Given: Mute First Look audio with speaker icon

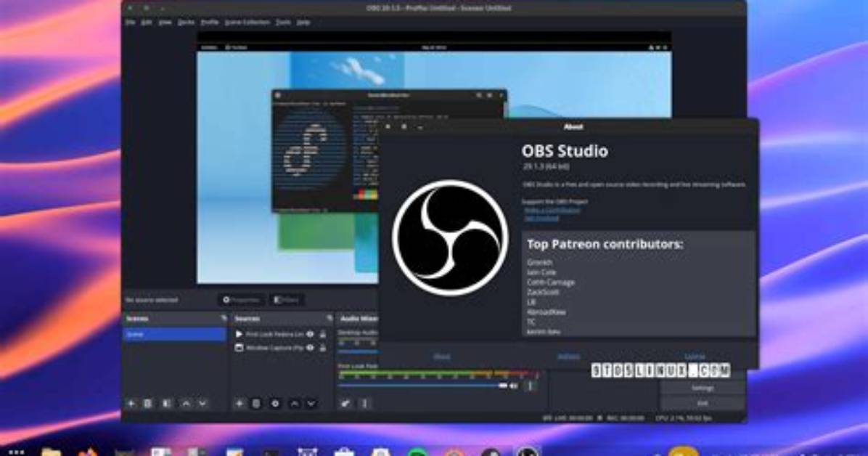Looking at the screenshot, I should [514, 386].
